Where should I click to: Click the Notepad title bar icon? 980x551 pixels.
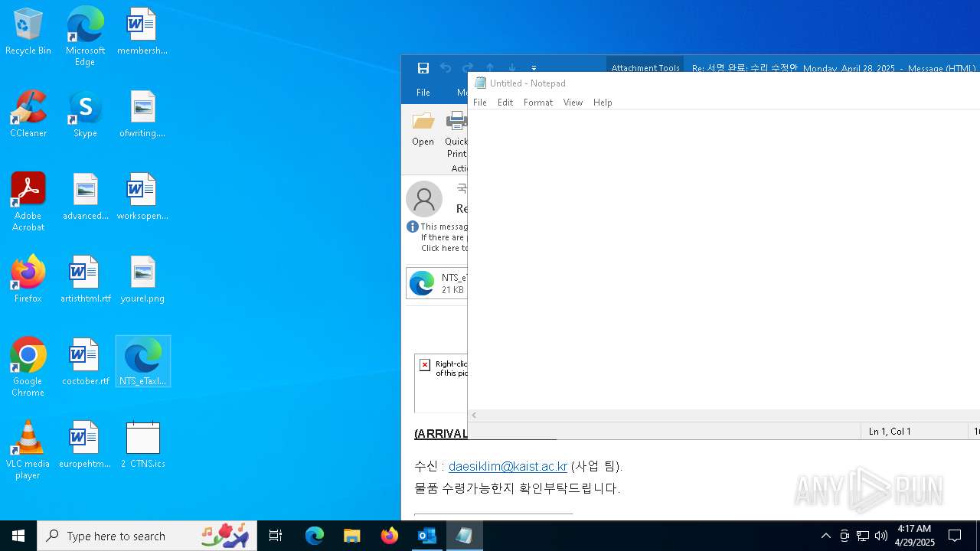480,83
